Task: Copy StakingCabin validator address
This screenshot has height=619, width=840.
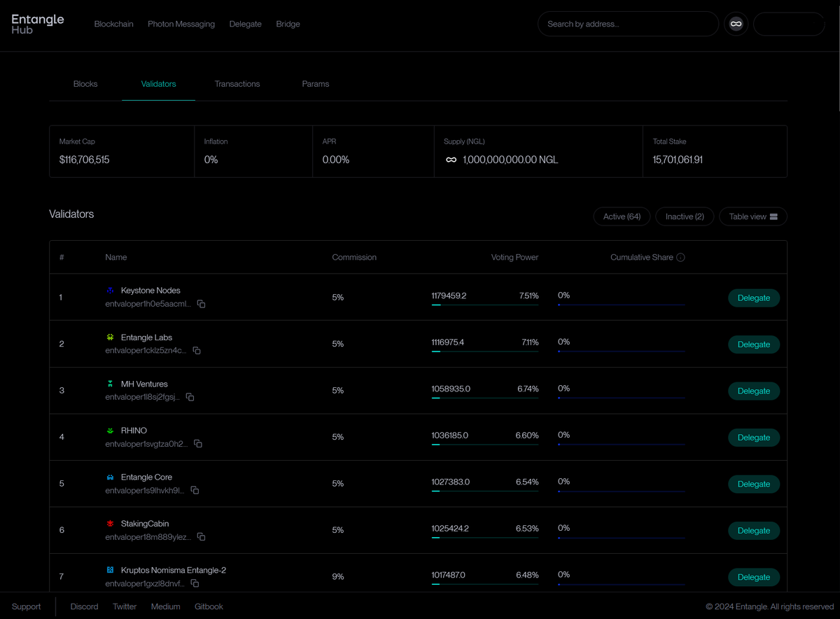Action: 201,536
